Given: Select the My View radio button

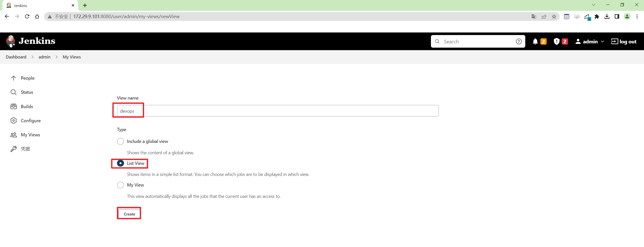Looking at the screenshot, I should pyautogui.click(x=120, y=185).
